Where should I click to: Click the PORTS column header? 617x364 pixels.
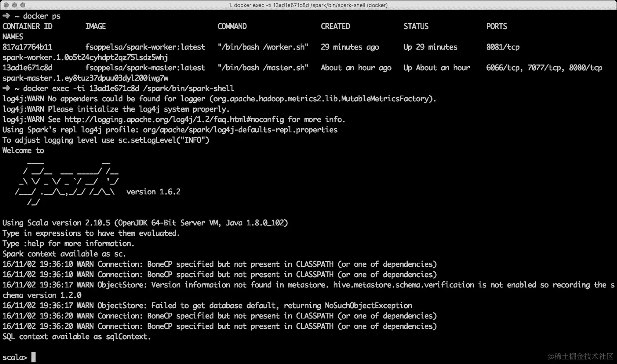(x=497, y=26)
